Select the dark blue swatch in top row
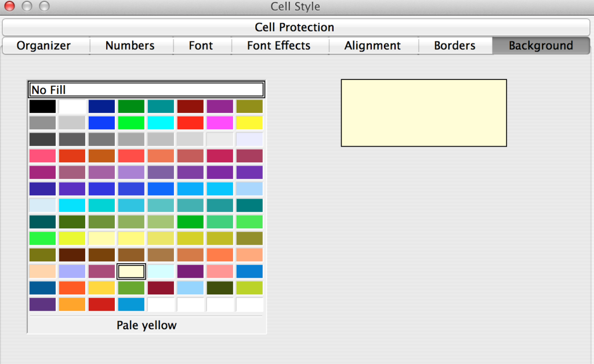The image size is (594, 364). pos(102,106)
